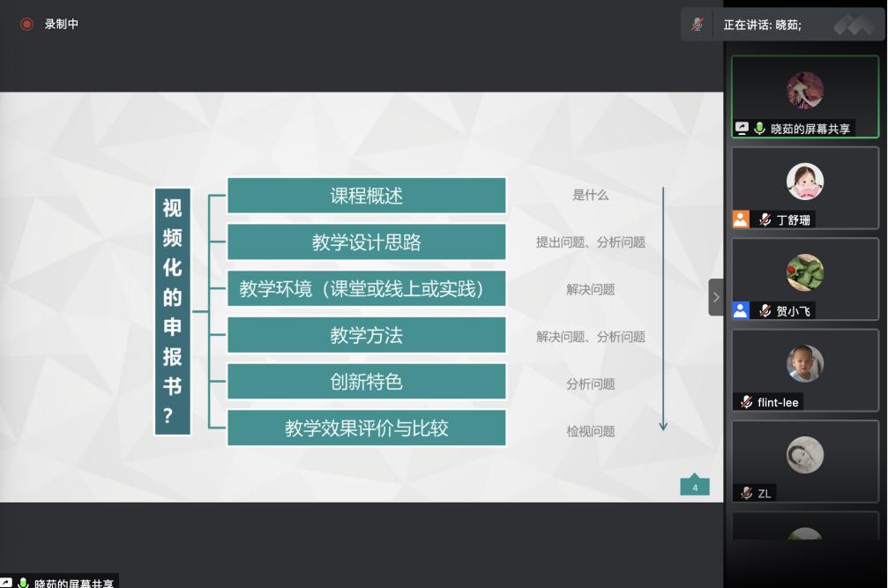Click the orange host badge for 丁舒珊
888x588 pixels.
[x=741, y=220]
